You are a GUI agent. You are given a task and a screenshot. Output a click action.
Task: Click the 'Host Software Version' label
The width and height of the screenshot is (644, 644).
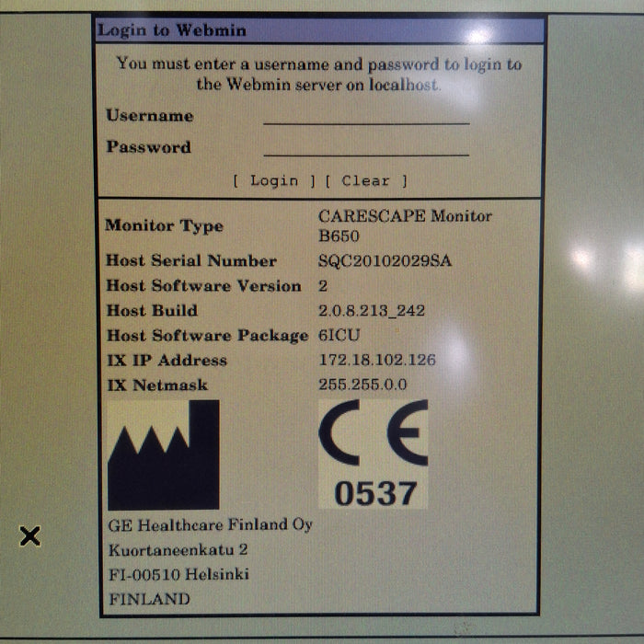tap(203, 285)
